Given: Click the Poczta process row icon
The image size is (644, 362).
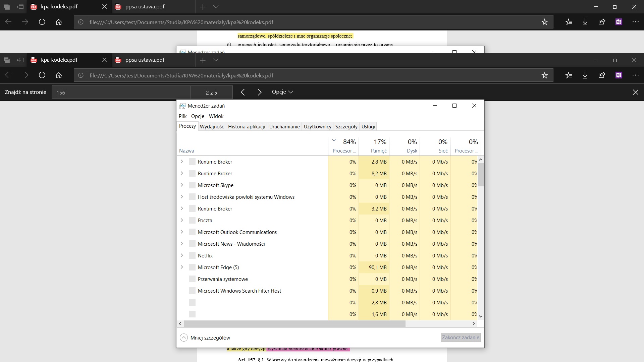Looking at the screenshot, I should pos(192,220).
